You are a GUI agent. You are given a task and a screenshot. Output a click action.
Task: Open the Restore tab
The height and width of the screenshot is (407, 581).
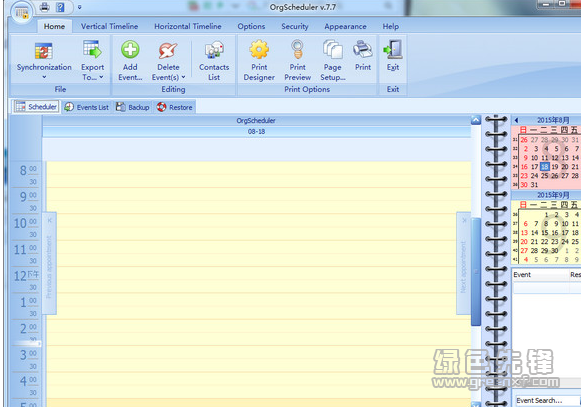click(x=175, y=107)
